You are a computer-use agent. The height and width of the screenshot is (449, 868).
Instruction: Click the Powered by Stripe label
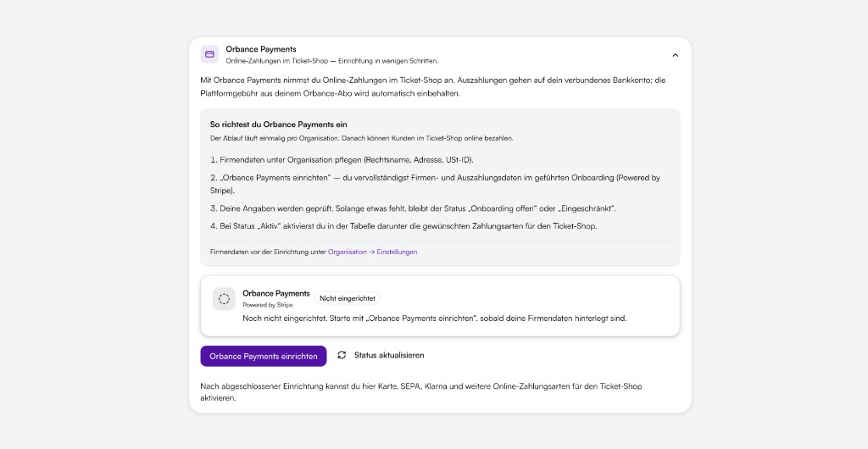(x=268, y=305)
